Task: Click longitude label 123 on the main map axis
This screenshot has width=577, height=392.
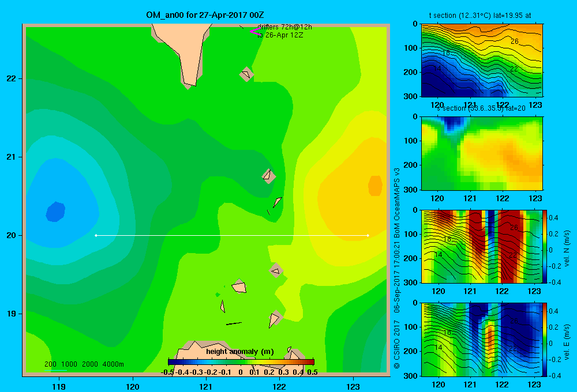Action: click(353, 386)
